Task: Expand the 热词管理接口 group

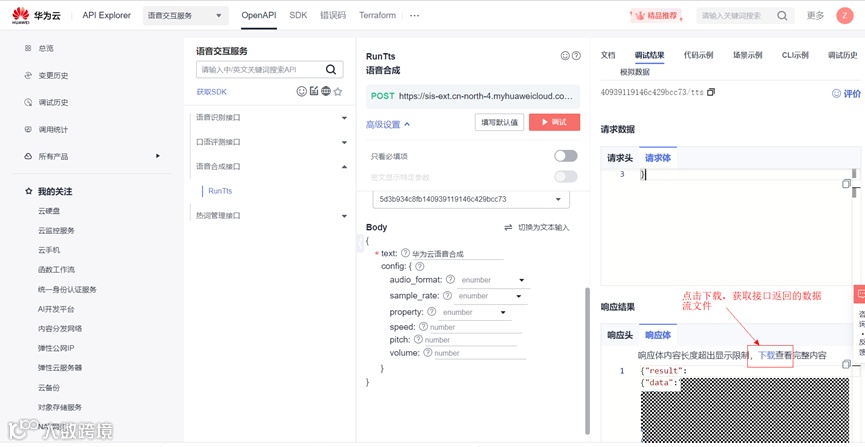Action: (344, 216)
